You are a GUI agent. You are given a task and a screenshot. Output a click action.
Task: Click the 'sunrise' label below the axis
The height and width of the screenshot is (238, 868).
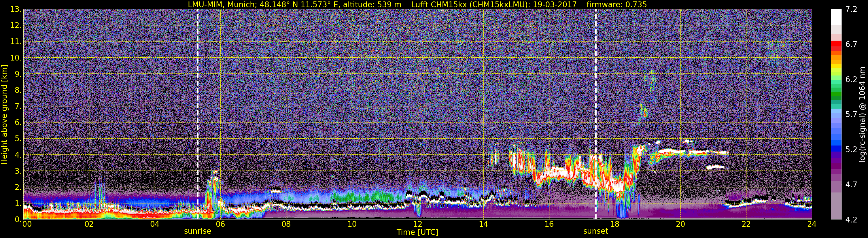coord(197,231)
